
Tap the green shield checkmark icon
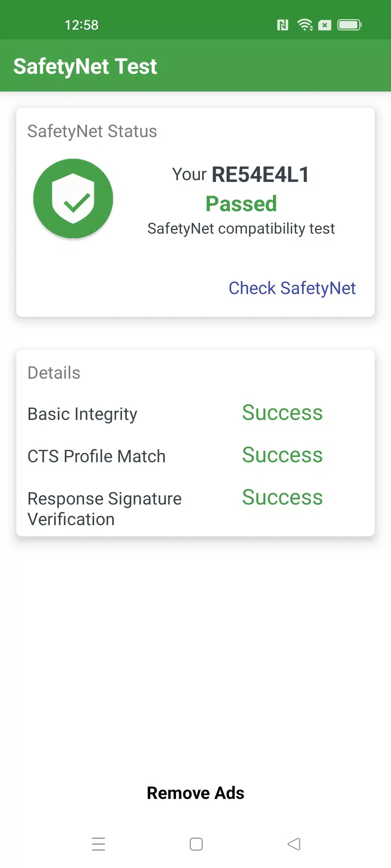point(73,199)
